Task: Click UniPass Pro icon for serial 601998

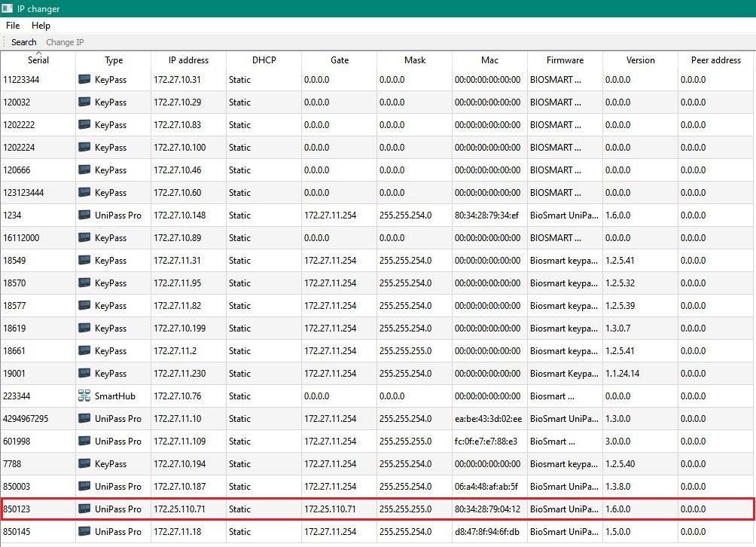Action: pos(84,441)
